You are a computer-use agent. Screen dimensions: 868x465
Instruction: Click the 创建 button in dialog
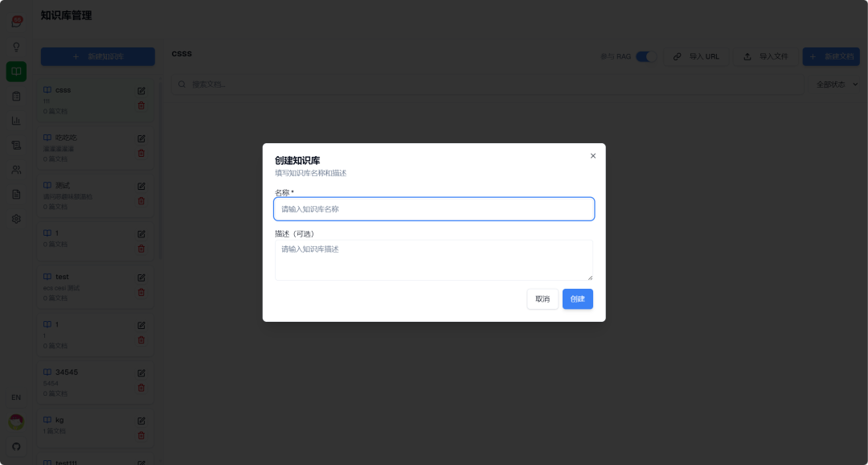[x=577, y=298]
